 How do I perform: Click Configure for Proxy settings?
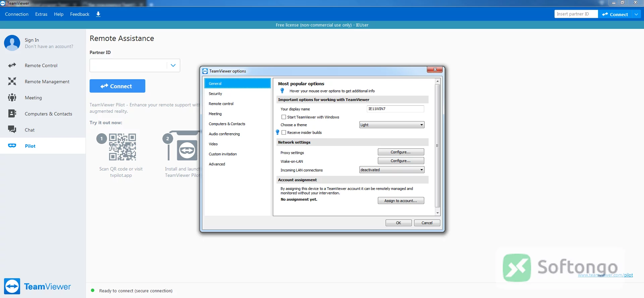401,152
